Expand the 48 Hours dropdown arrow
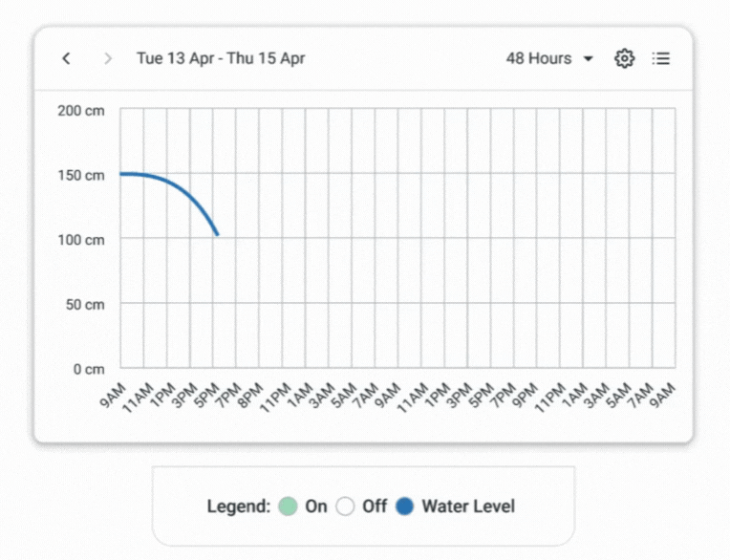Screen dimensions: 730x560 [x=589, y=58]
